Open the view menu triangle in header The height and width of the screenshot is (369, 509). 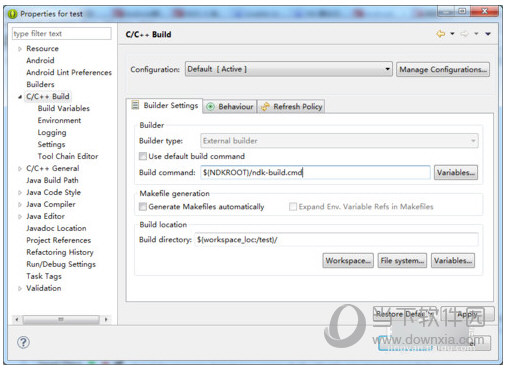[488, 34]
